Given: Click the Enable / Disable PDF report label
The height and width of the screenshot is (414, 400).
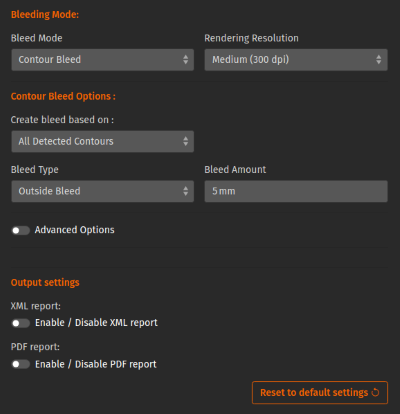Looking at the screenshot, I should tap(96, 364).
